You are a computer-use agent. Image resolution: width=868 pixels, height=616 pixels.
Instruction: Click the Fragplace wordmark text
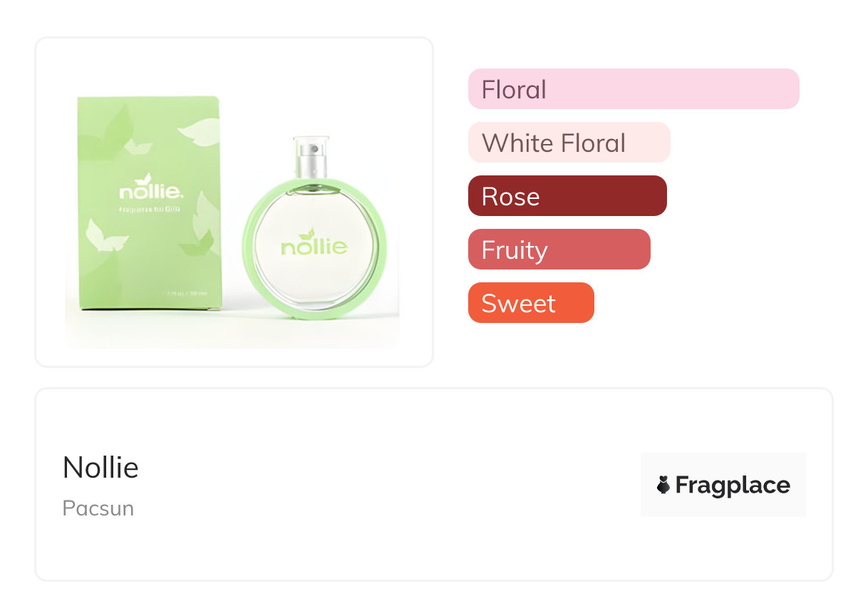pyautogui.click(x=733, y=486)
